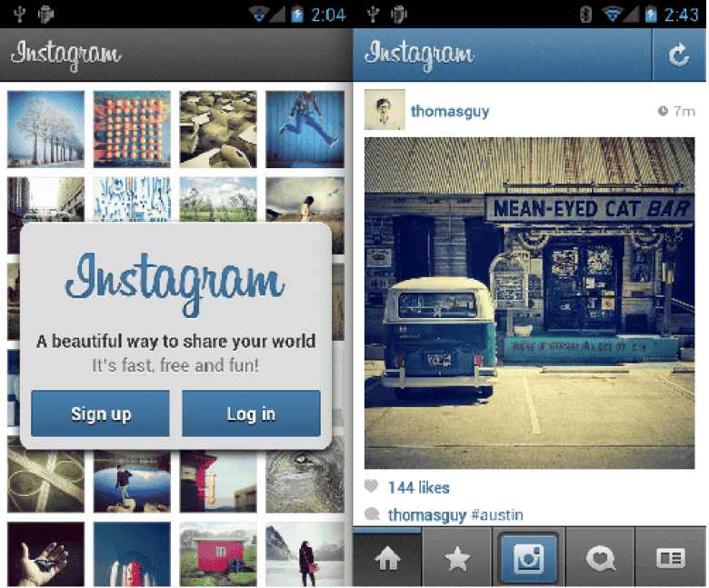Open the Home feed tab
Image resolution: width=709 pixels, height=588 pixels.
click(387, 558)
